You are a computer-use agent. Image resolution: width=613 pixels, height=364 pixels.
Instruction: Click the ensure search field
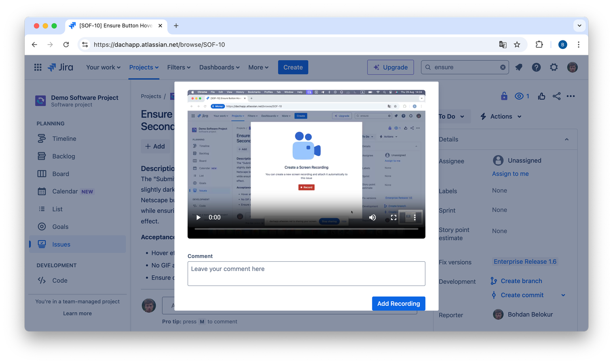[465, 67]
